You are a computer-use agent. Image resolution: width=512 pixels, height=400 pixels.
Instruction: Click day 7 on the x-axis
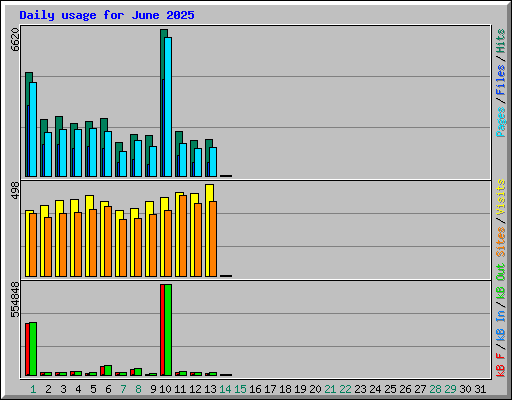123,389
